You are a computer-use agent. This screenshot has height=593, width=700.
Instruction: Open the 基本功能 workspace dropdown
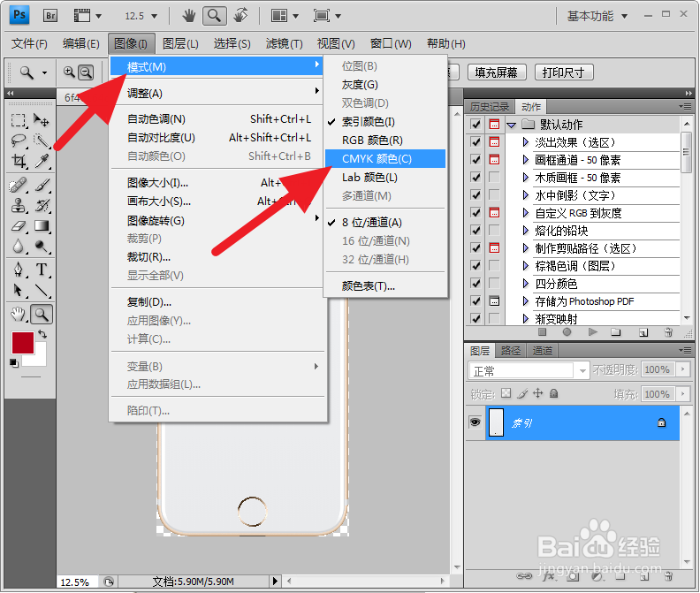click(x=597, y=16)
